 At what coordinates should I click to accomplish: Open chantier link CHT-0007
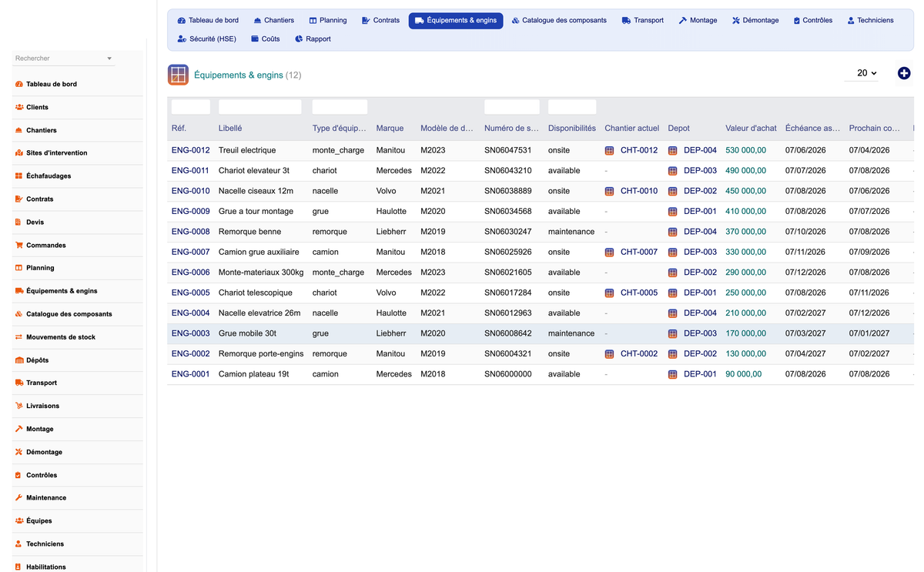(x=639, y=252)
